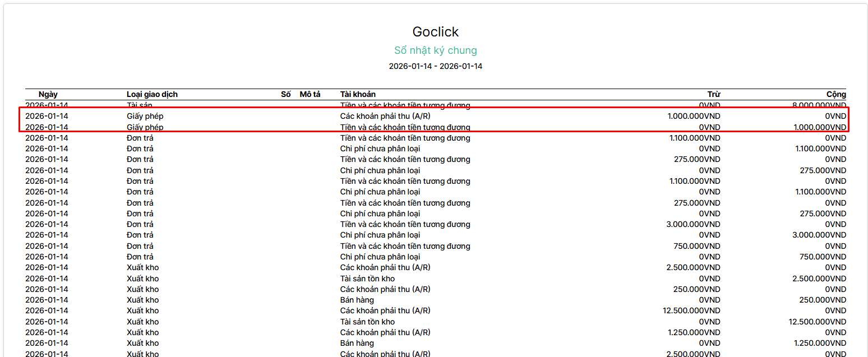The height and width of the screenshot is (357, 868).
Task: Click the Ngày column header
Action: [x=48, y=94]
